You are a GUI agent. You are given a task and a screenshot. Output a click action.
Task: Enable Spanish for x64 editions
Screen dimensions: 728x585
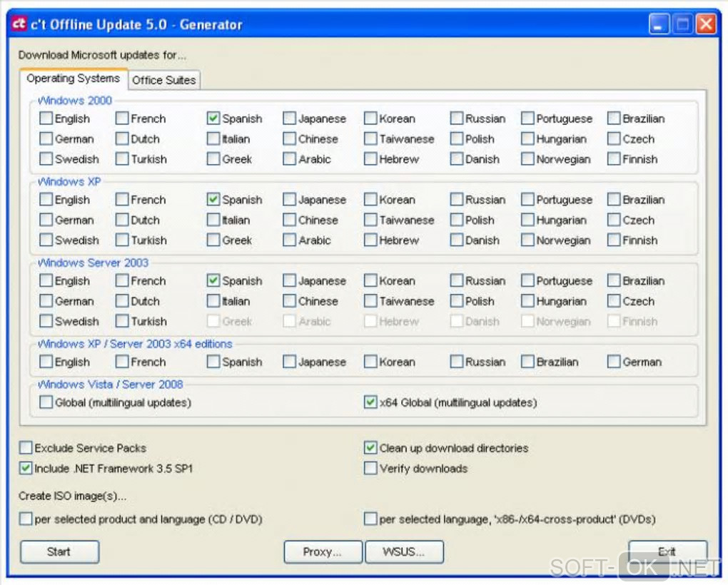coord(213,362)
